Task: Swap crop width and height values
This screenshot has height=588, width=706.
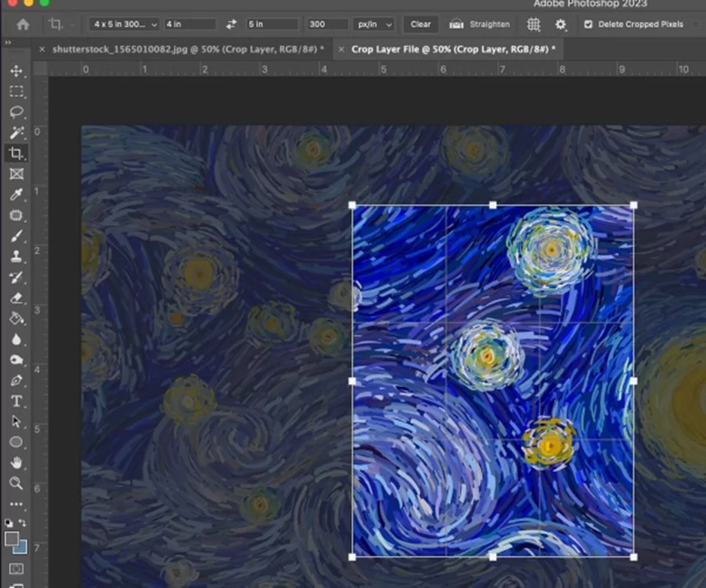Action: 231,24
